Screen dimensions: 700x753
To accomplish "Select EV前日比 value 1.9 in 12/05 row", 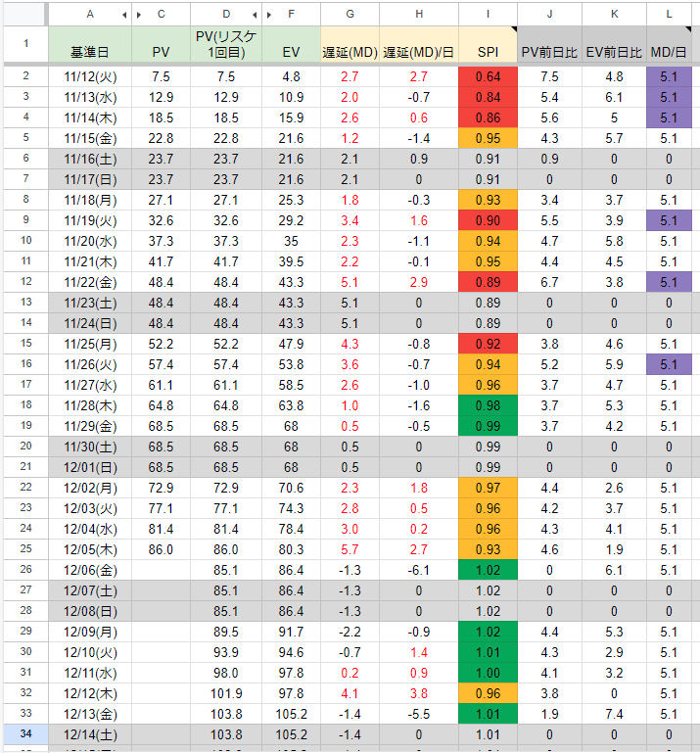I will pyautogui.click(x=615, y=549).
